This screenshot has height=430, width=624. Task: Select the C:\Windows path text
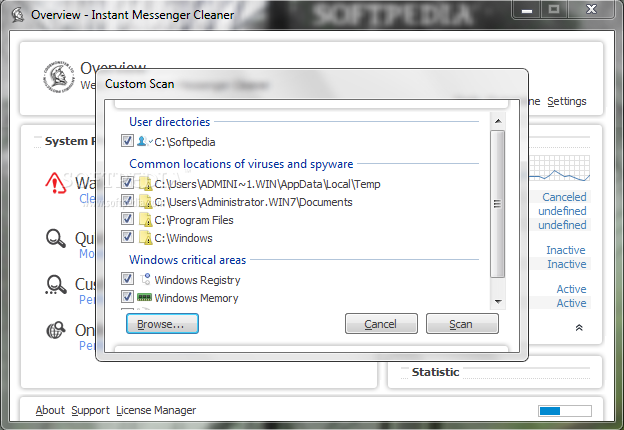click(x=183, y=238)
